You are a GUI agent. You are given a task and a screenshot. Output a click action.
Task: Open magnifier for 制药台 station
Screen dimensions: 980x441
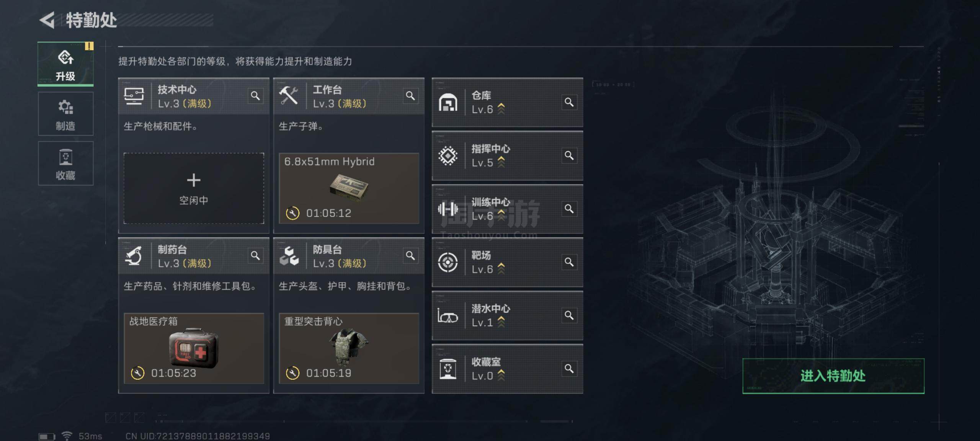(x=255, y=255)
